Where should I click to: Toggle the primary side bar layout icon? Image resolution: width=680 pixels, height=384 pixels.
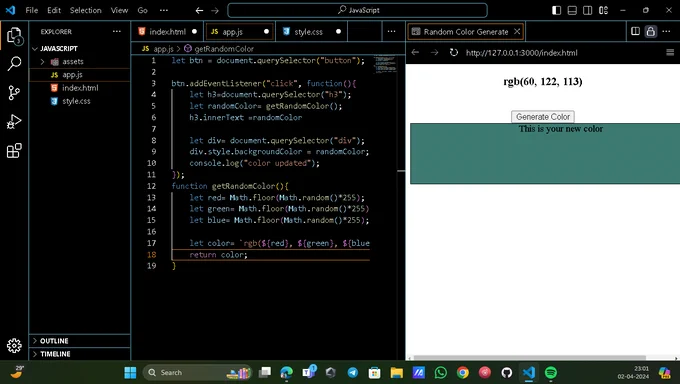click(x=556, y=10)
